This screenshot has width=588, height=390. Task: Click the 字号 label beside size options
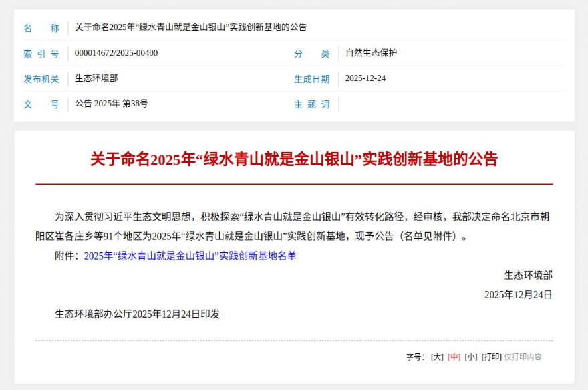(x=415, y=357)
